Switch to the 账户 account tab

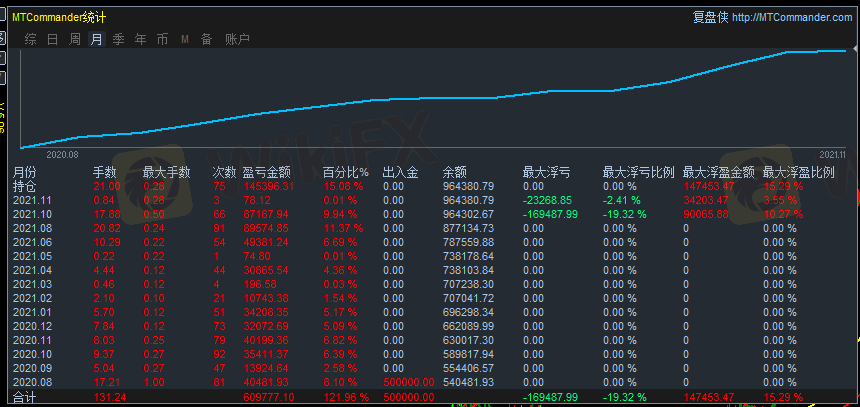[x=237, y=39]
